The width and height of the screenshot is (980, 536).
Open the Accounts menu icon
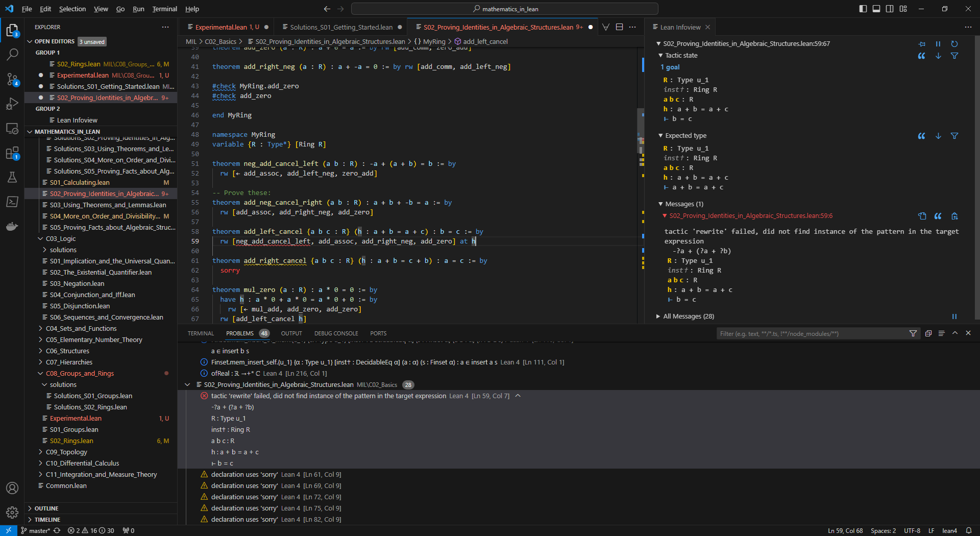(12, 488)
